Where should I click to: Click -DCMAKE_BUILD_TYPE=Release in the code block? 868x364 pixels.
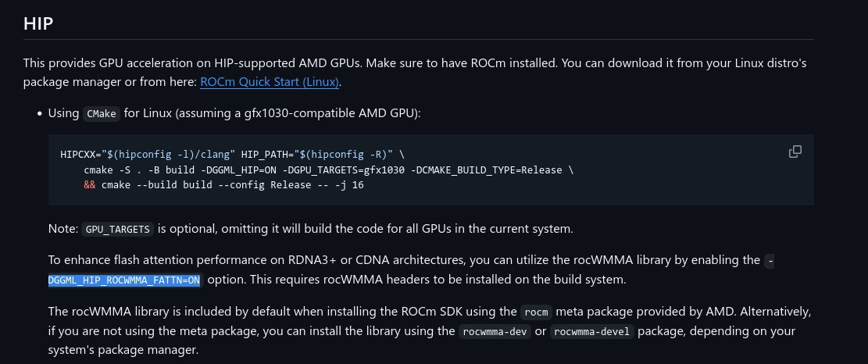click(x=487, y=170)
